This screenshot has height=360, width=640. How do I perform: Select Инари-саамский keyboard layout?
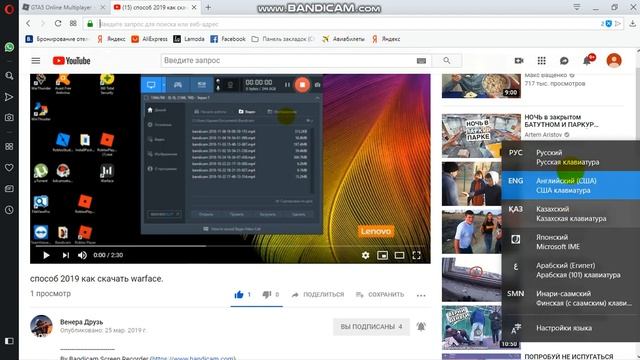[x=571, y=298]
